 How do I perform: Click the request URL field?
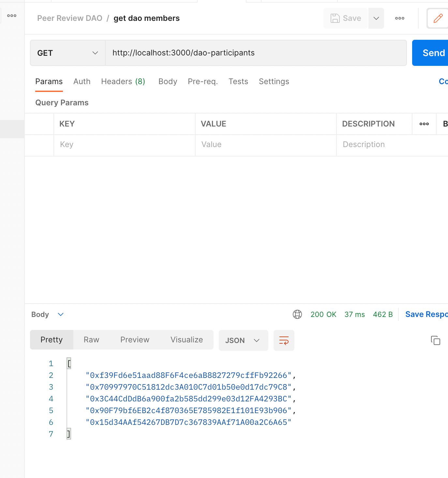[x=256, y=53]
